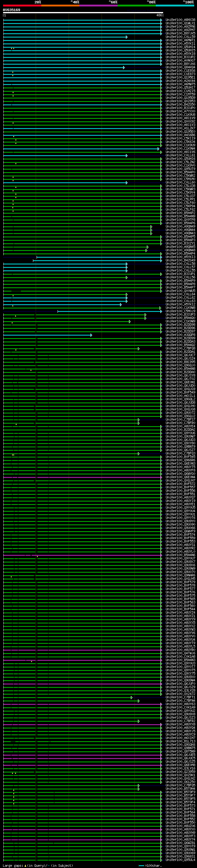197x868 pixels.
Task: Select the UniRef100_B3XZY1 label
Action: (180, 243)
